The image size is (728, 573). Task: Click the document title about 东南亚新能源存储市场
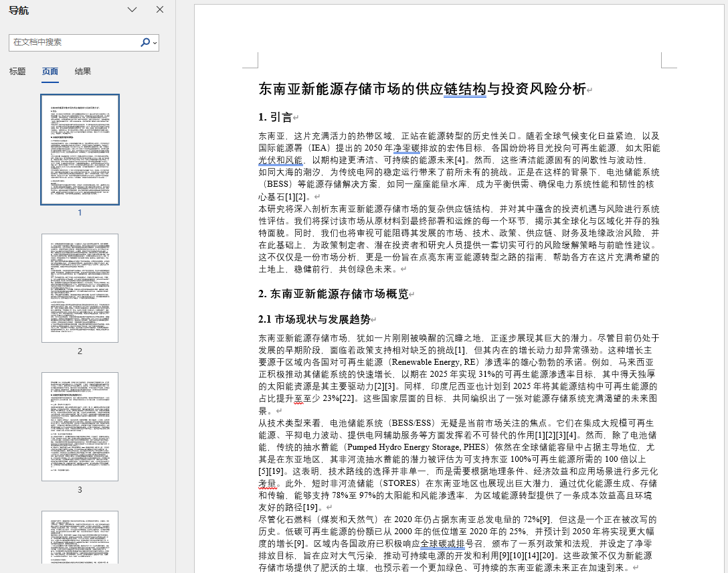422,90
